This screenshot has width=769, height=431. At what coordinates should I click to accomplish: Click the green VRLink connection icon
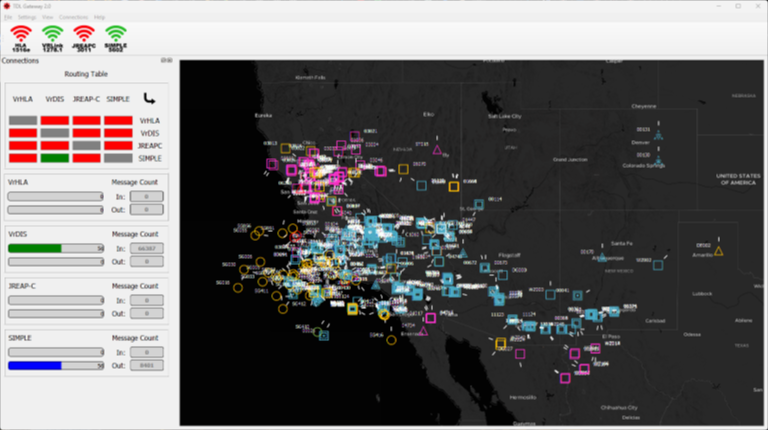click(53, 37)
